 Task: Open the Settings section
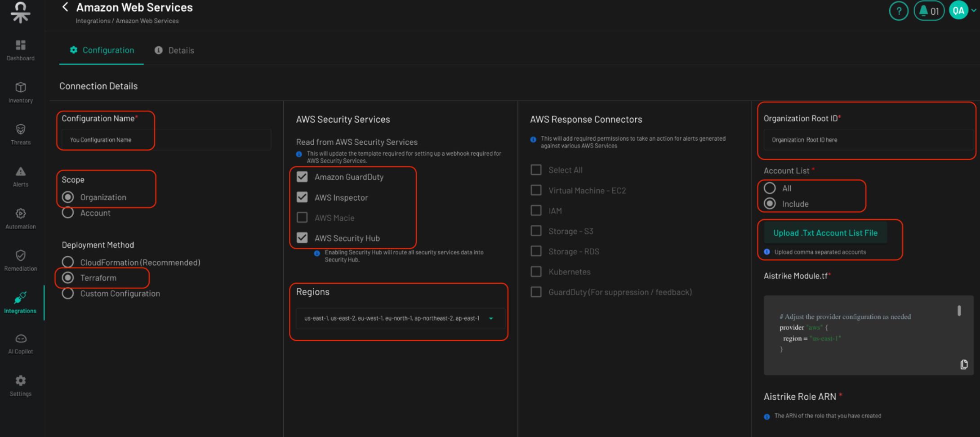(21, 386)
